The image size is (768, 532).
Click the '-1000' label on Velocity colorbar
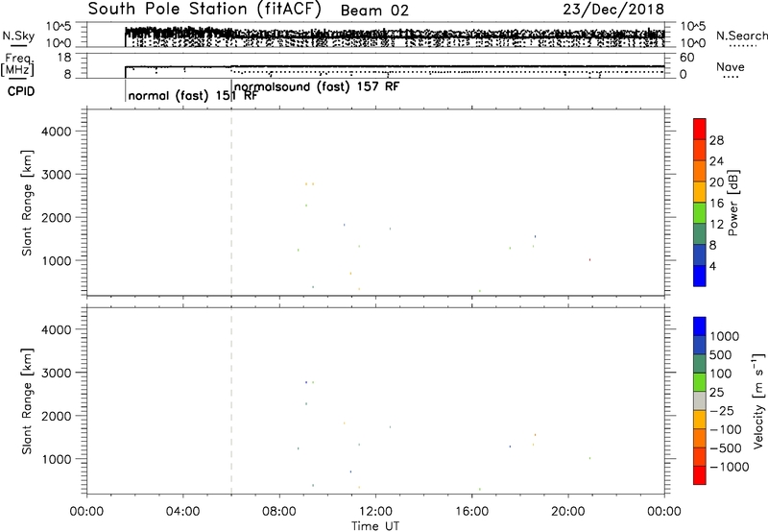click(x=729, y=467)
